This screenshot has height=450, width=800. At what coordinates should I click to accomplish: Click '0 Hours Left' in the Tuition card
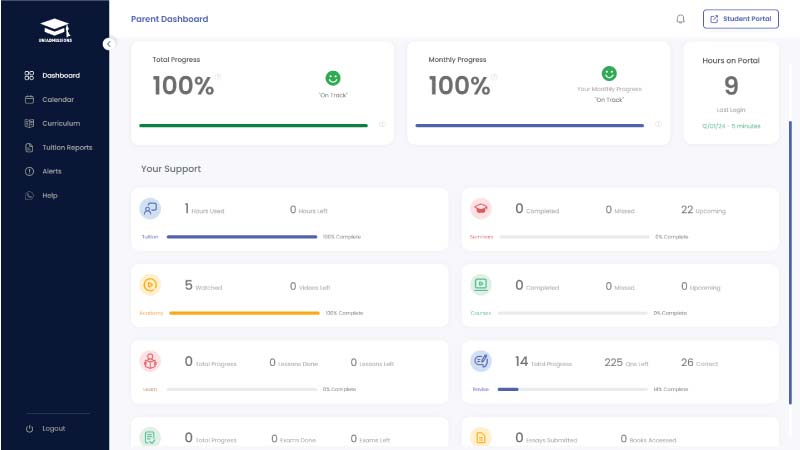point(309,210)
